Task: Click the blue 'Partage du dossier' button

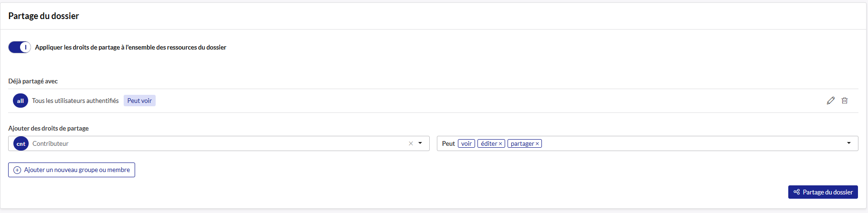Action: coord(823,192)
